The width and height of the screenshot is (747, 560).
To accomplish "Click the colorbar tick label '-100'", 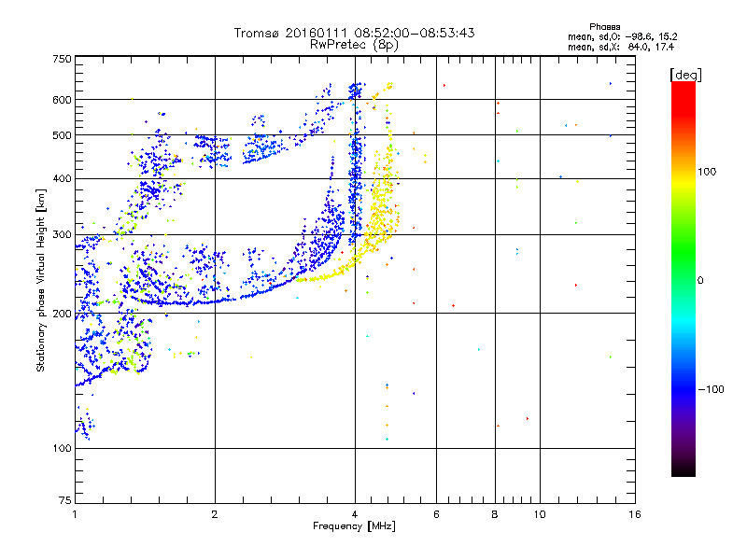I will pos(711,389).
